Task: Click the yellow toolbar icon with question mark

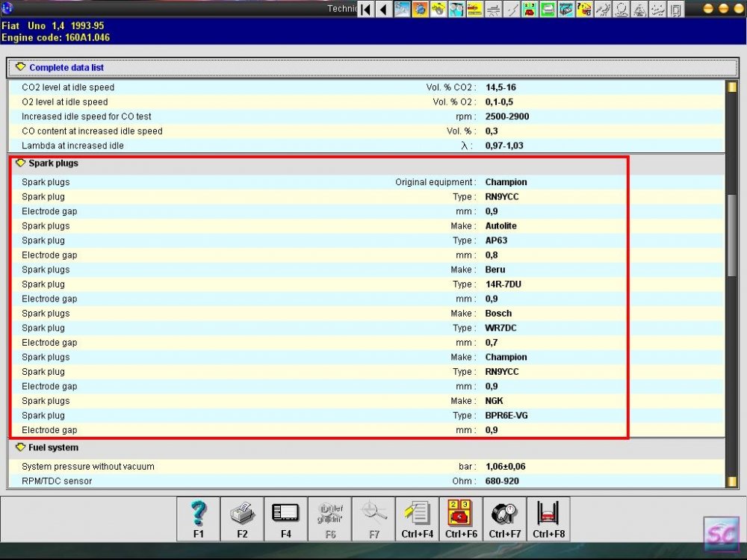Action: 584,9
